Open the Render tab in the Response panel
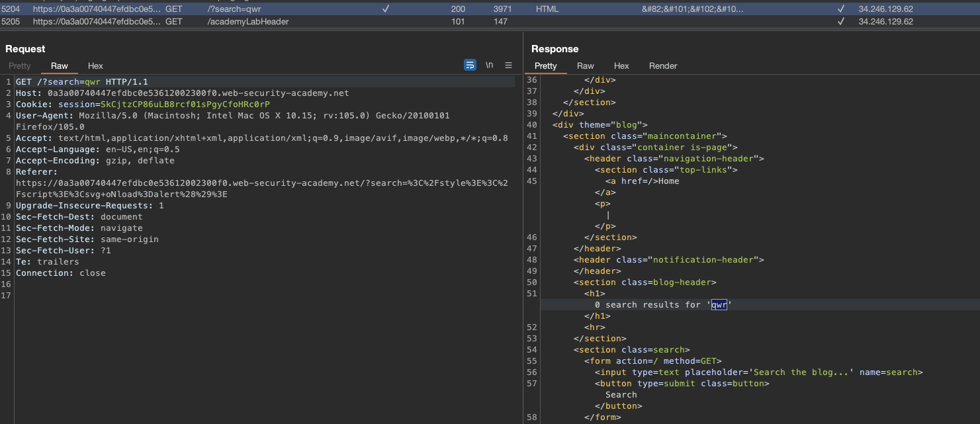 coord(663,66)
